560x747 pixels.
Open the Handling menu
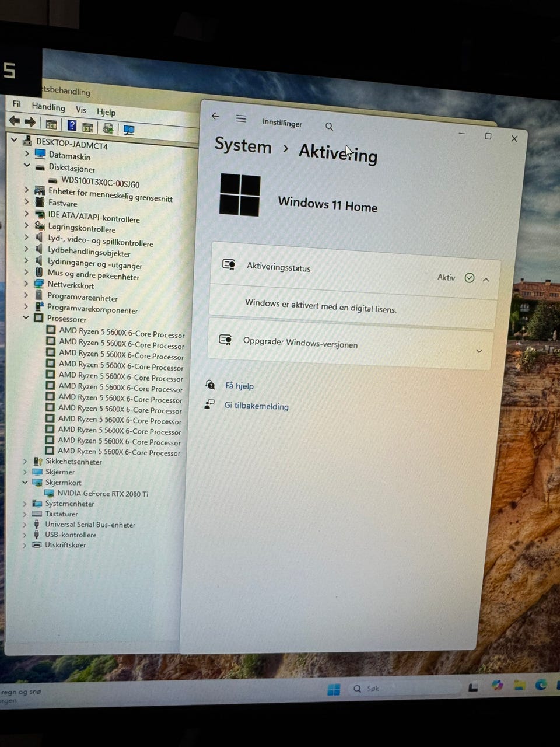click(x=48, y=107)
